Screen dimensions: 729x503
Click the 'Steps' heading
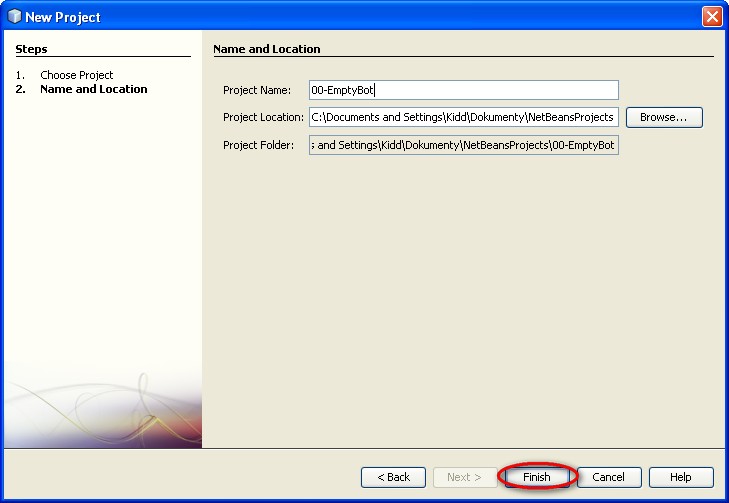[31, 49]
